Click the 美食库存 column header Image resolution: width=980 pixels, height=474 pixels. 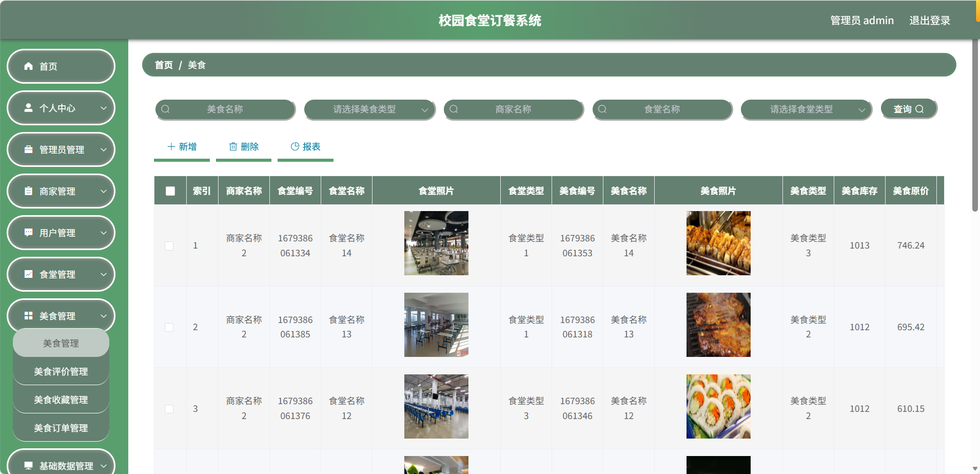pyautogui.click(x=859, y=191)
